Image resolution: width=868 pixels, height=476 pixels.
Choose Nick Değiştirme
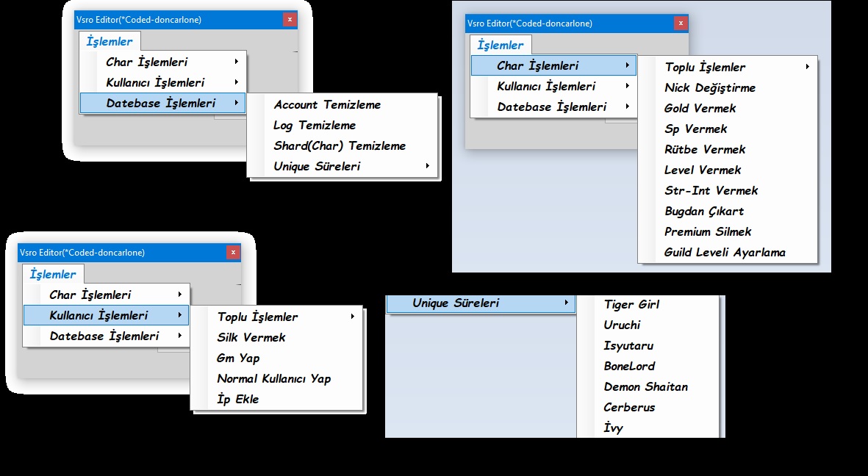[728, 87]
